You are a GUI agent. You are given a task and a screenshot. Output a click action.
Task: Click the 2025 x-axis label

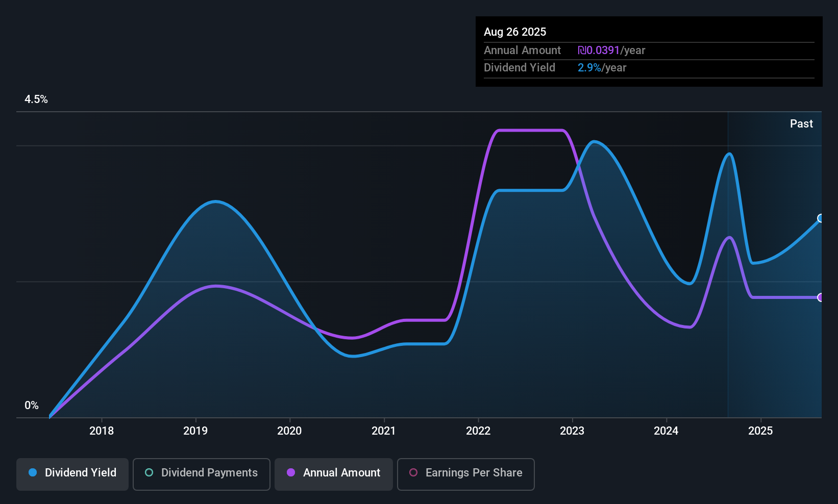point(760,431)
